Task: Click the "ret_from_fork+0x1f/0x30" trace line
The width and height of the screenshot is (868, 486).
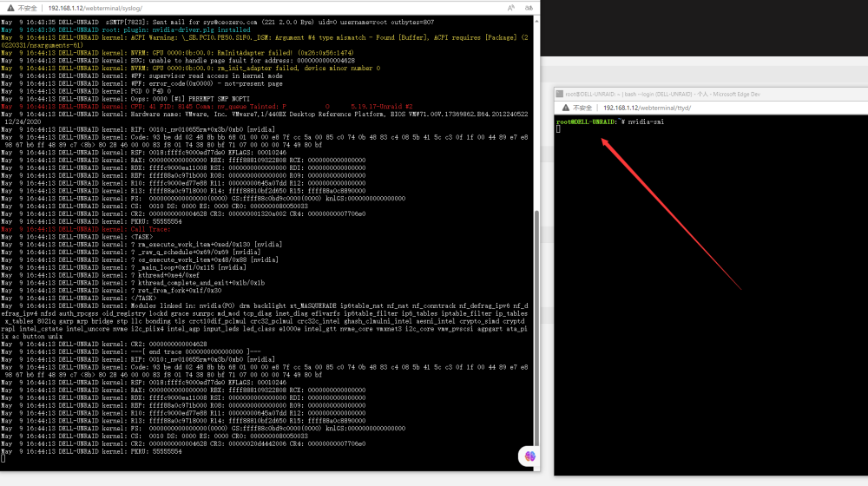Action: pyautogui.click(x=111, y=291)
